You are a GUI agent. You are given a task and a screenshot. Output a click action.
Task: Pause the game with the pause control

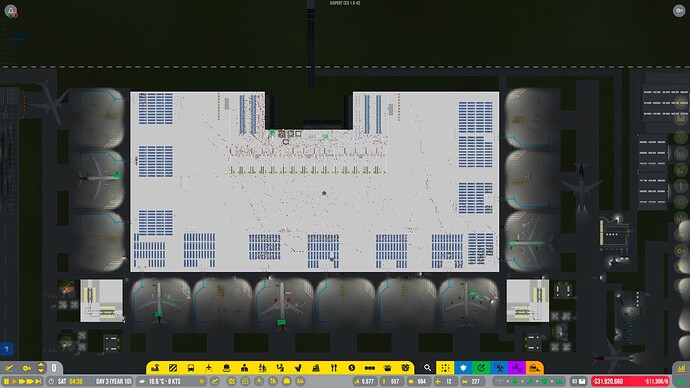[6, 381]
